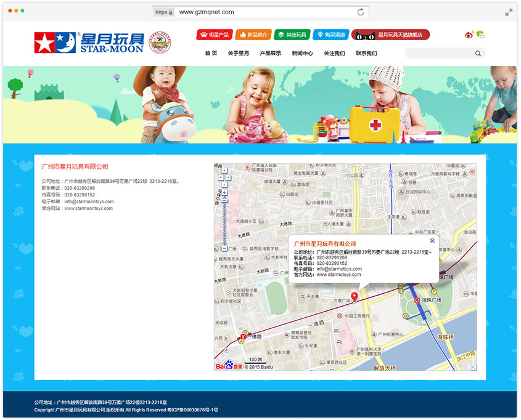The height and width of the screenshot is (420, 521).
Task: Zoom in the map with the plus button
Action: [224, 192]
